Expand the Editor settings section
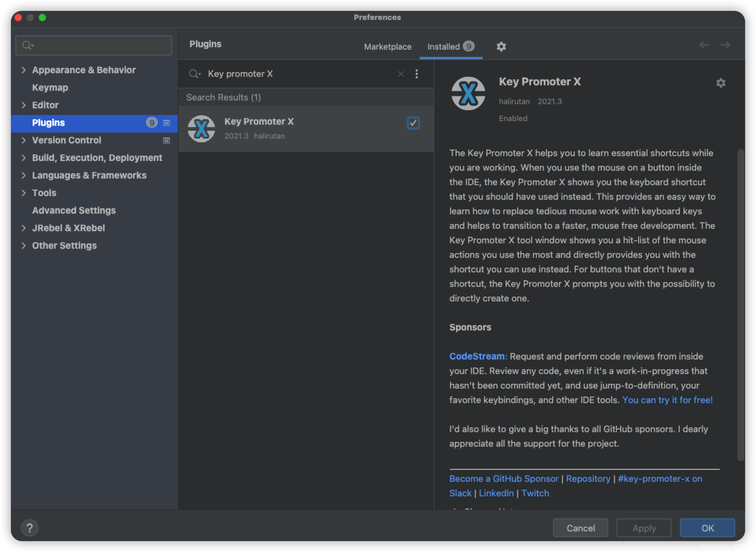The image size is (756, 552). [23, 105]
